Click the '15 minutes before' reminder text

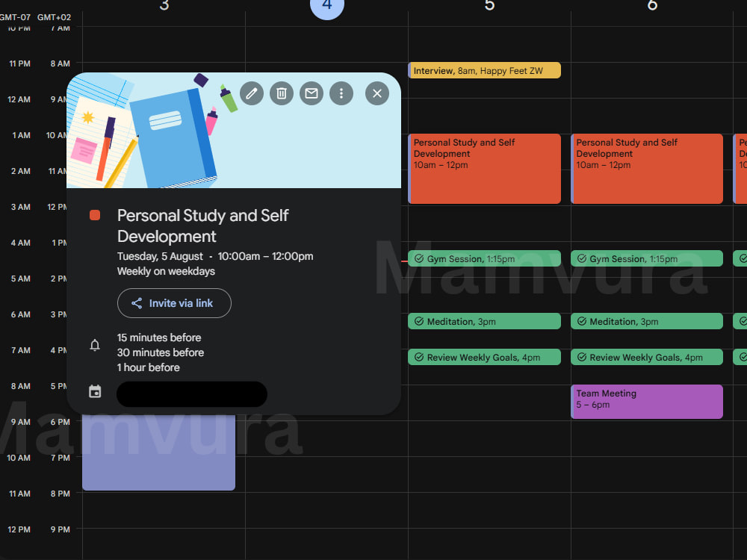pyautogui.click(x=159, y=337)
